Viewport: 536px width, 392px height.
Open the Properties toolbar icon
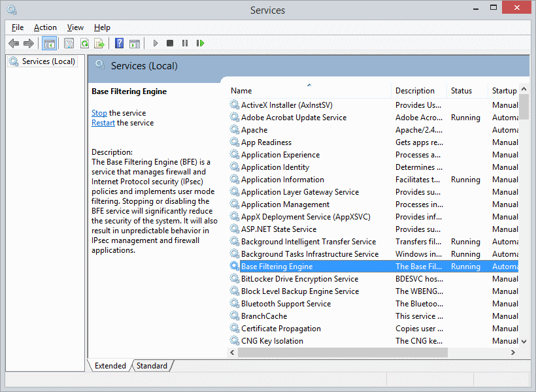69,43
